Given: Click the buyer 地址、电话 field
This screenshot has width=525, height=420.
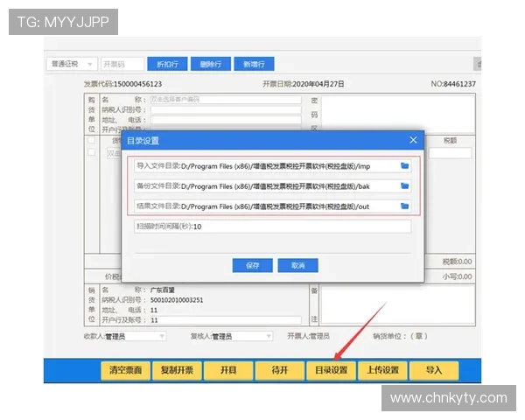Looking at the screenshot, I should pyautogui.click(x=226, y=120).
